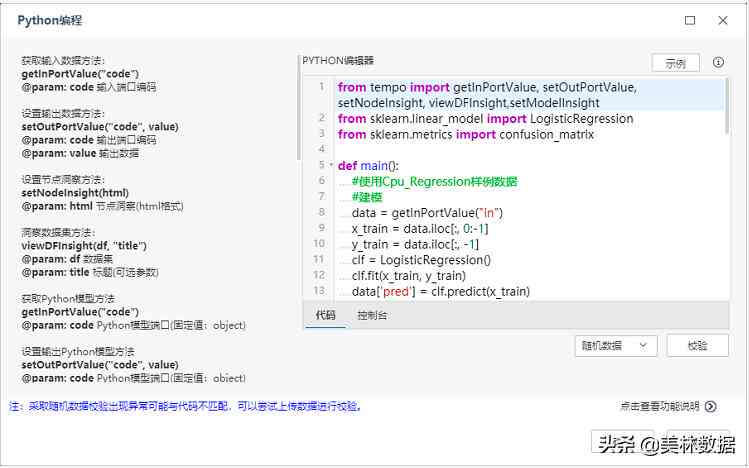Image resolution: width=749 pixels, height=468 pixels.
Task: Click the 示例 button
Action: (x=675, y=63)
